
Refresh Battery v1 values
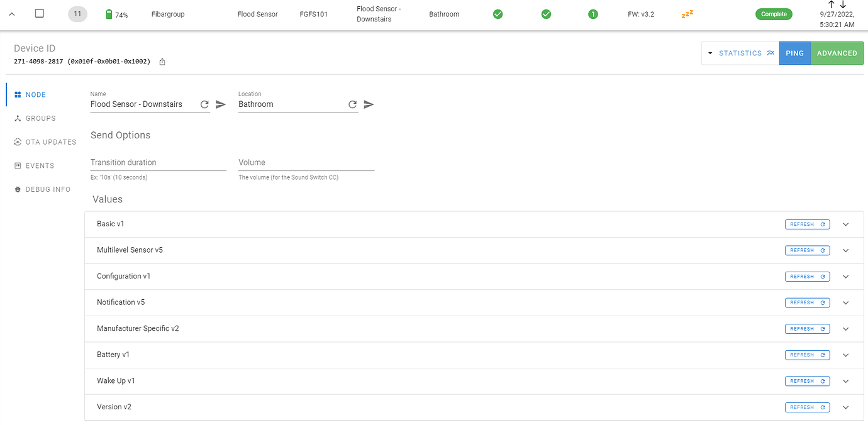pos(807,355)
